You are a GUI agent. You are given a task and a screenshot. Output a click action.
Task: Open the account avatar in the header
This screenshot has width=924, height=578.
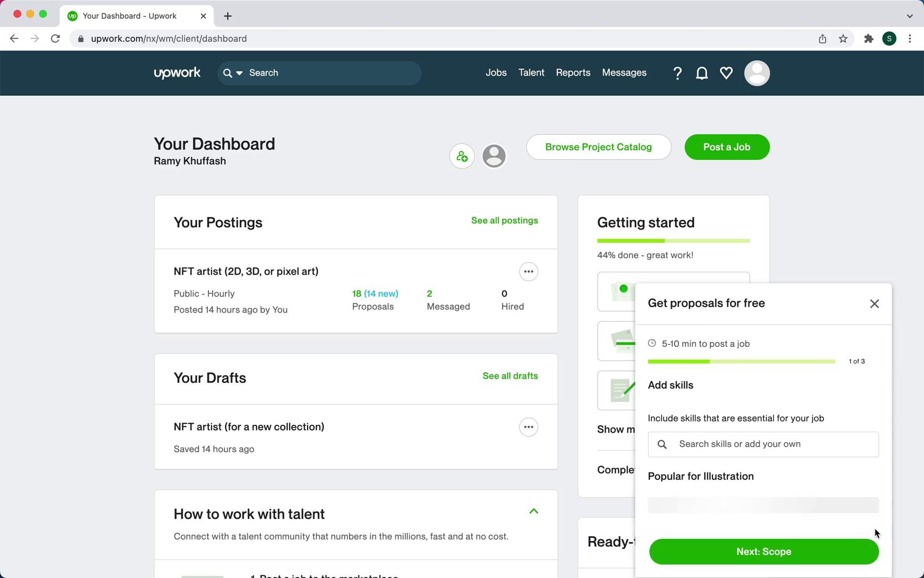point(757,73)
